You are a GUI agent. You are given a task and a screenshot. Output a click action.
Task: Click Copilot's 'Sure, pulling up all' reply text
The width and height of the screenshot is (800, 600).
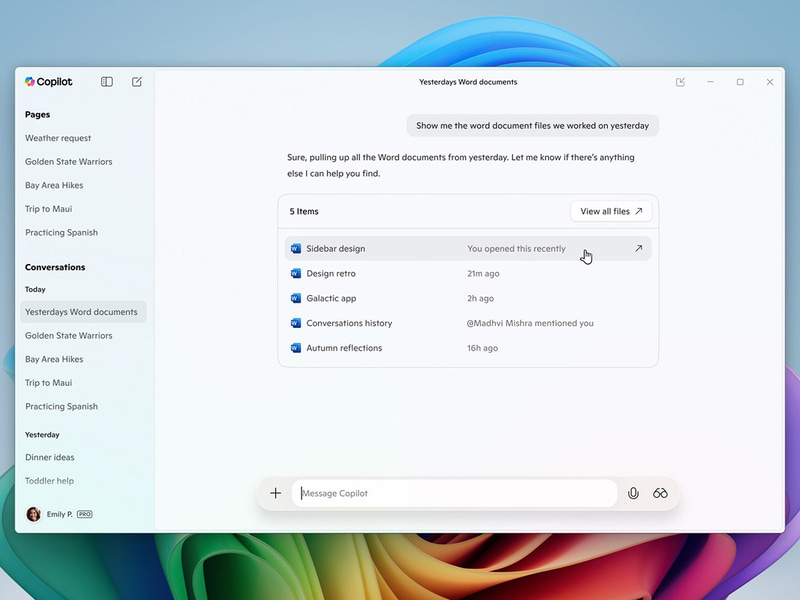(461, 165)
